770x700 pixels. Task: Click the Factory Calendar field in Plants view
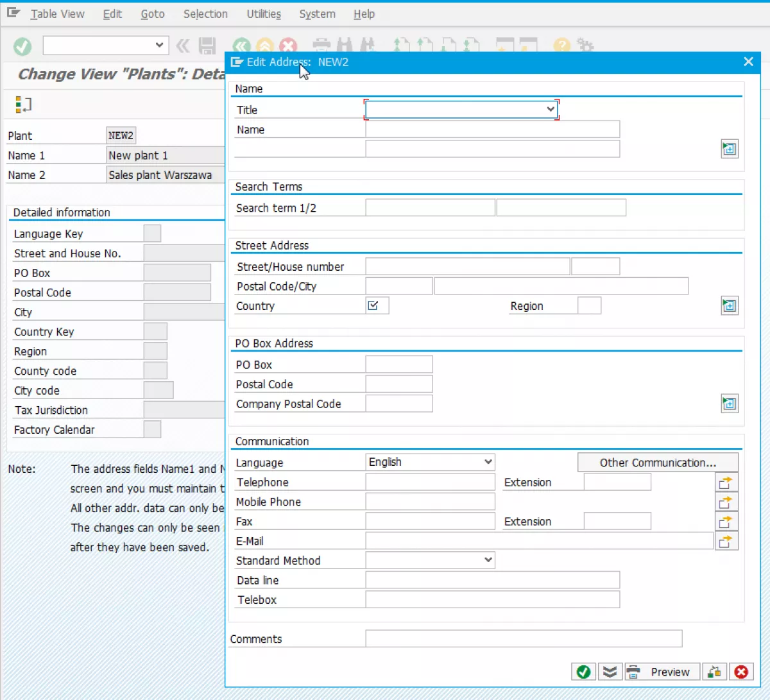[152, 429]
